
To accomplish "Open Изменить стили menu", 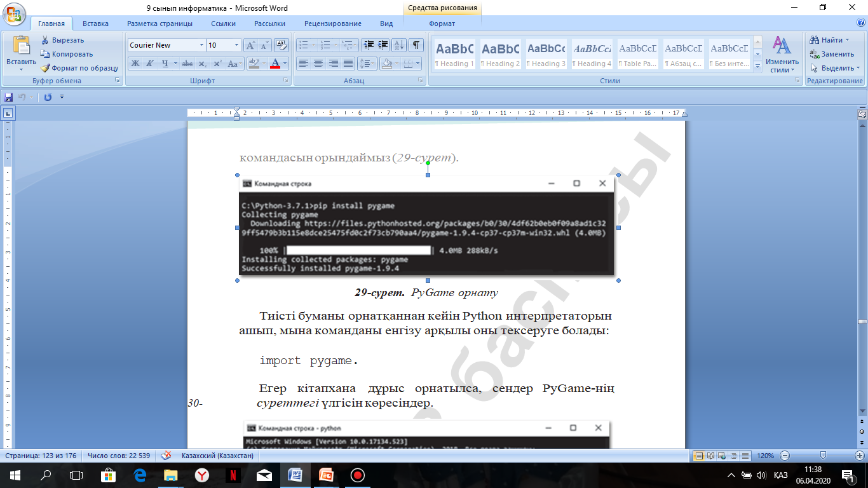I will click(782, 55).
